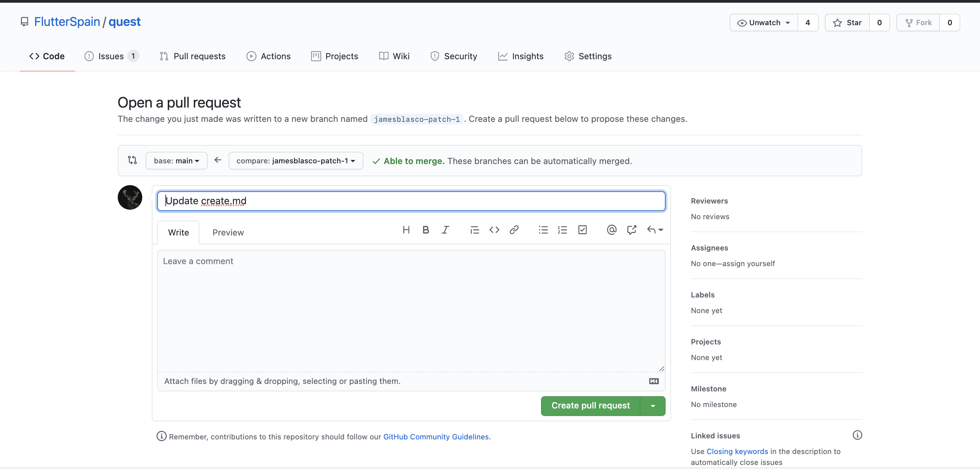Viewport: 980px width, 469px height.
Task: Open saved replies dropdown arrow
Action: pos(655,230)
